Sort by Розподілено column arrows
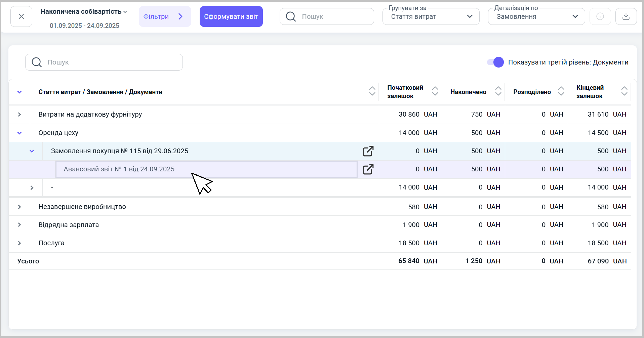The image size is (644, 338). coord(561,91)
